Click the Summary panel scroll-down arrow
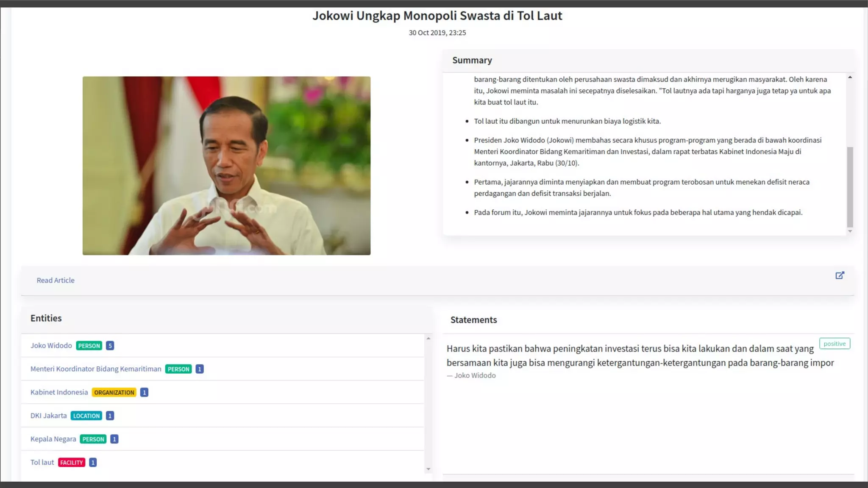Image resolution: width=868 pixels, height=488 pixels. coord(850,231)
